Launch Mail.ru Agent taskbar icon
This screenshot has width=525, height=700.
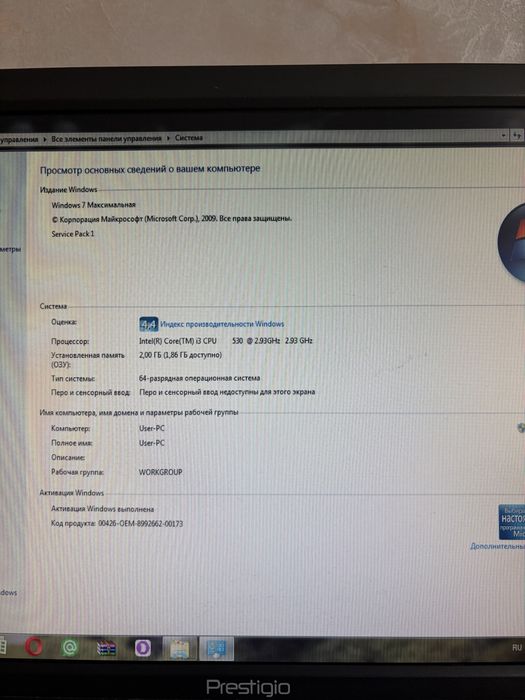pyautogui.click(x=69, y=647)
